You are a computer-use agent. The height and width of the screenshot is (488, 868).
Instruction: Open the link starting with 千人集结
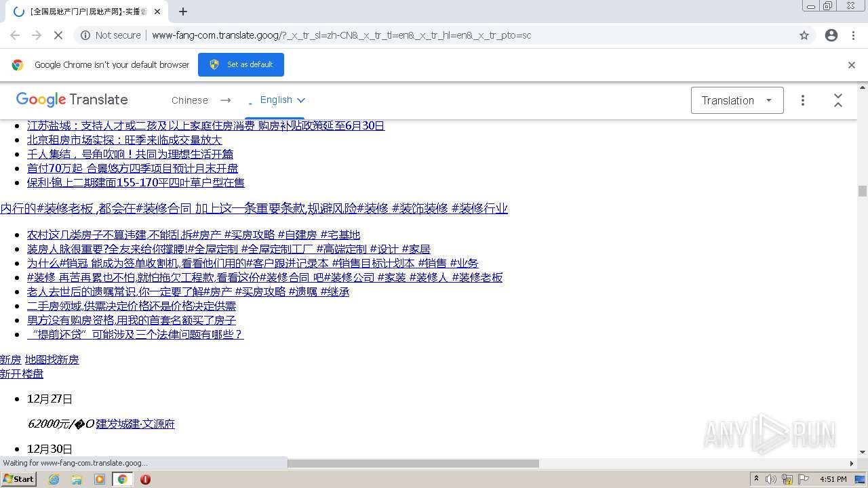[x=130, y=154]
